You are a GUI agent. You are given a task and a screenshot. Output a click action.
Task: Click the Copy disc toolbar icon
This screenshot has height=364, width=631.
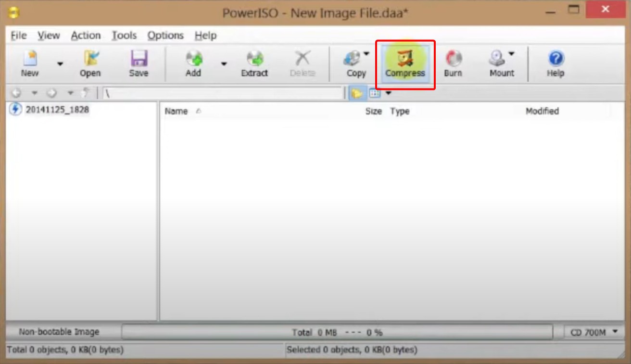(355, 64)
